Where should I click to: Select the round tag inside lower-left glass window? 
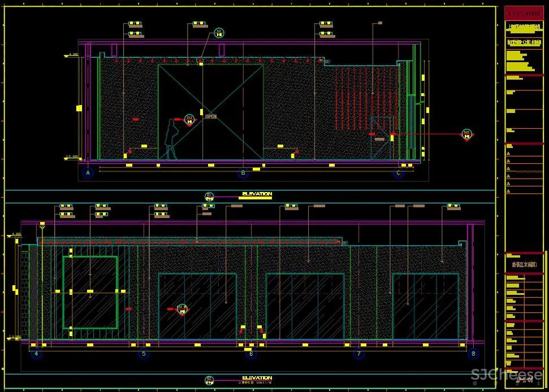182,308
